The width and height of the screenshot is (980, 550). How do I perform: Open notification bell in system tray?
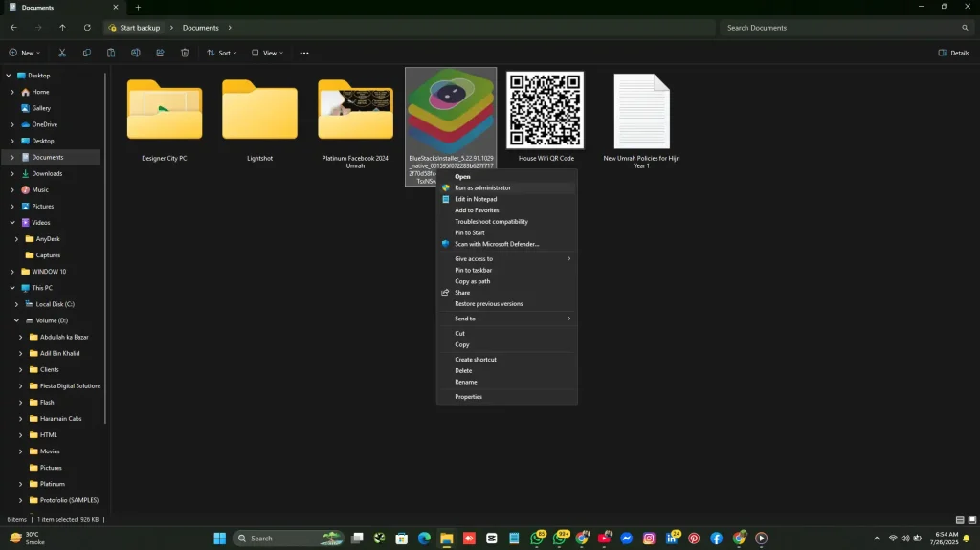click(967, 539)
